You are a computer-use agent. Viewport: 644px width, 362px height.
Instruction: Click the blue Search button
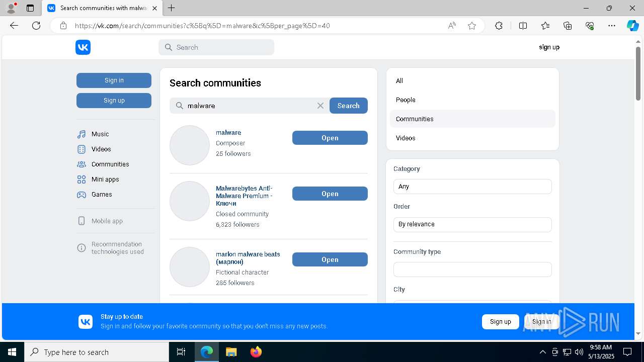tap(348, 106)
